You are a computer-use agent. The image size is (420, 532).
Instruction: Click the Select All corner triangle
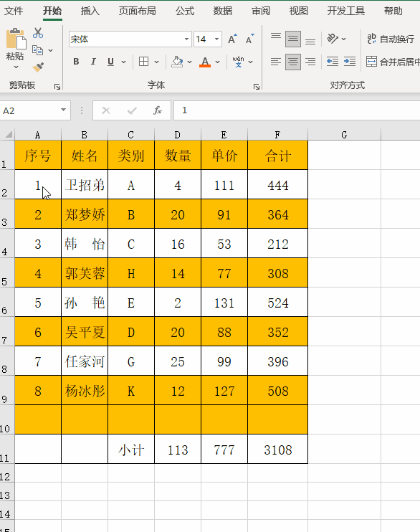[8, 134]
